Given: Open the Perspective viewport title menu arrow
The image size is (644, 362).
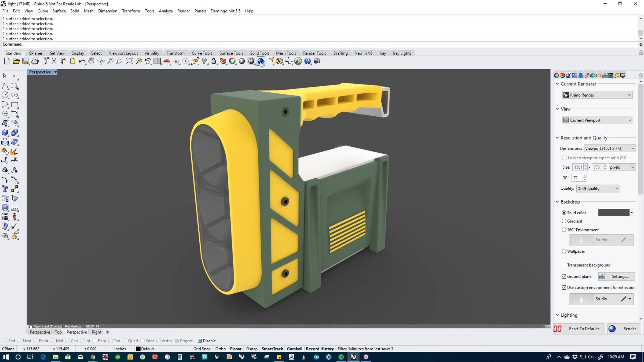Looking at the screenshot, I should (x=55, y=72).
